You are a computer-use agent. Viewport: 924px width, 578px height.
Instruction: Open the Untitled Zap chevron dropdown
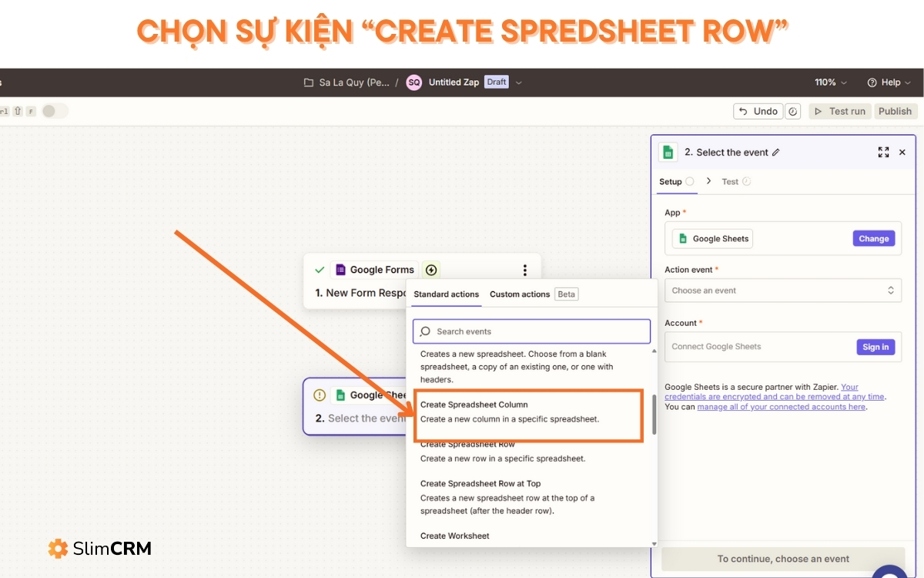pos(519,82)
